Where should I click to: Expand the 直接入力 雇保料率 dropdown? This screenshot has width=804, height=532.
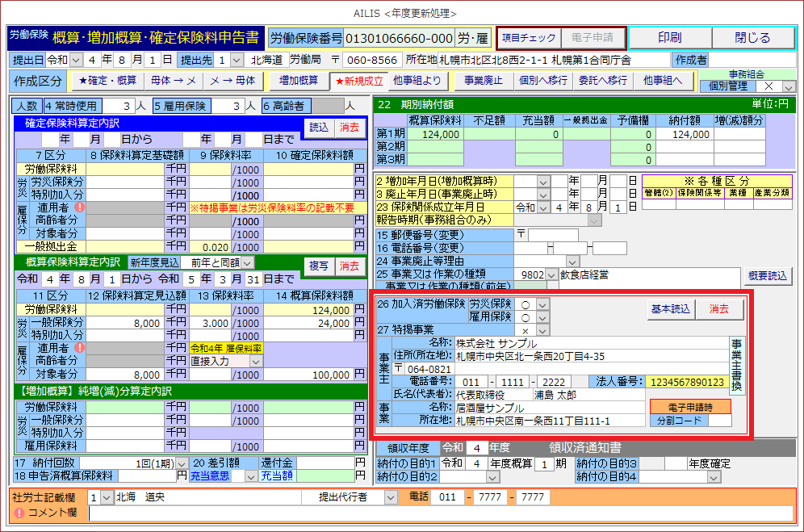click(x=257, y=362)
